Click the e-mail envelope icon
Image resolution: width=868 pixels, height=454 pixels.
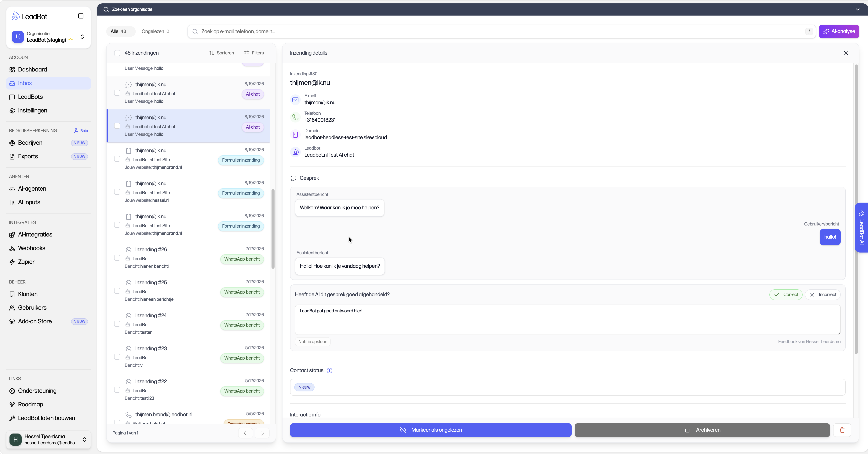295,100
